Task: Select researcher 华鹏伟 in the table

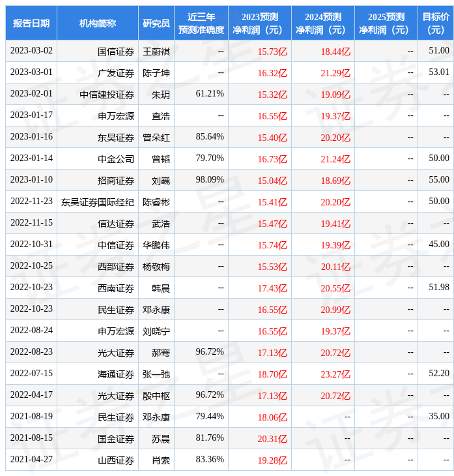Action: (x=156, y=245)
